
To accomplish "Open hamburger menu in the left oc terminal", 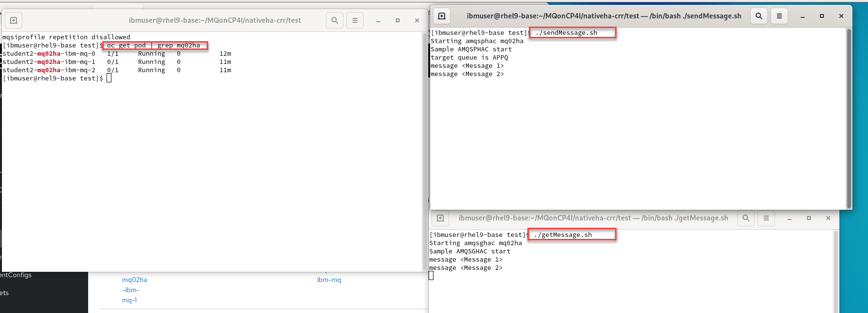I will [355, 20].
